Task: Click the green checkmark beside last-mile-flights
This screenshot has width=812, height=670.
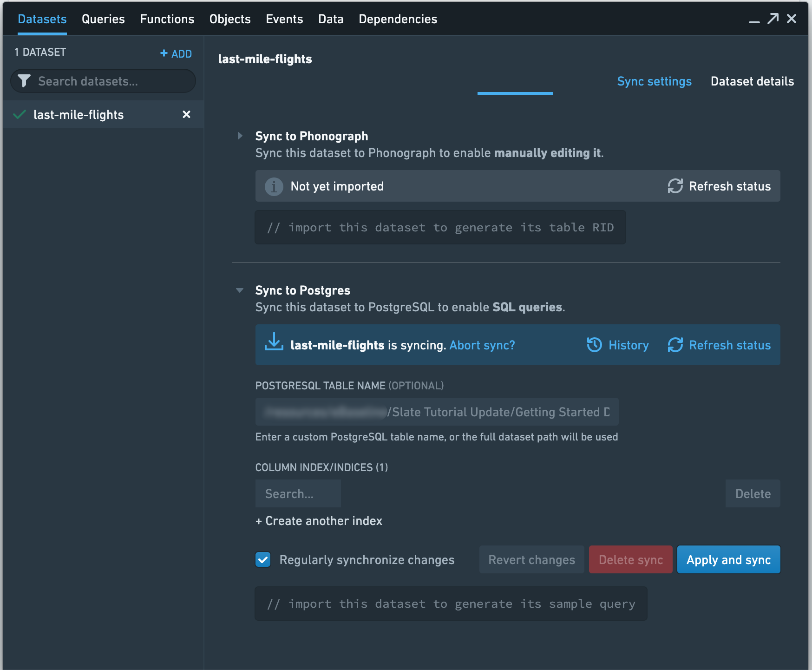Action: click(x=20, y=114)
